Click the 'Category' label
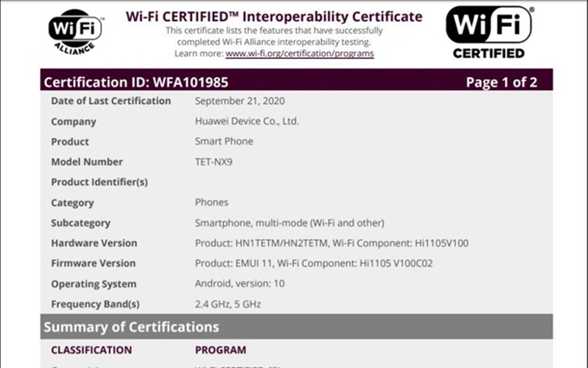This screenshot has width=588, height=368. [73, 203]
